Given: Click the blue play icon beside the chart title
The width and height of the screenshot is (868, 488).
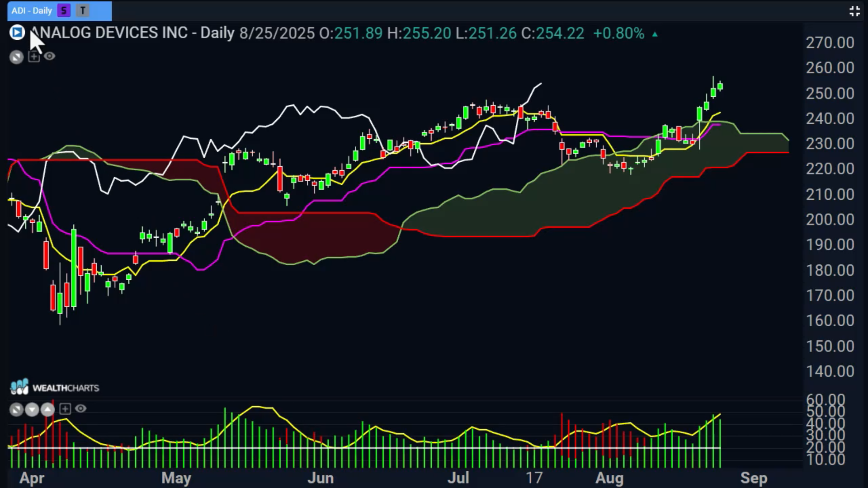Looking at the screenshot, I should point(17,33).
